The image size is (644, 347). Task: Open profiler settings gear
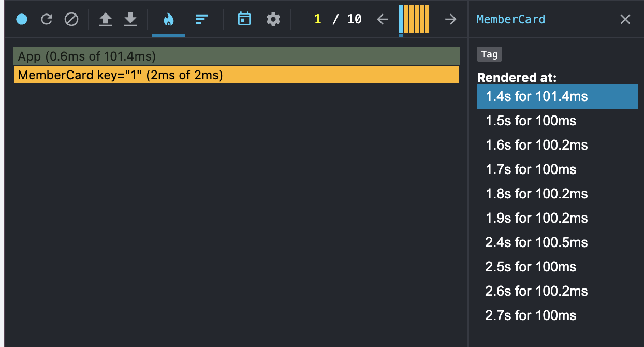(x=273, y=20)
